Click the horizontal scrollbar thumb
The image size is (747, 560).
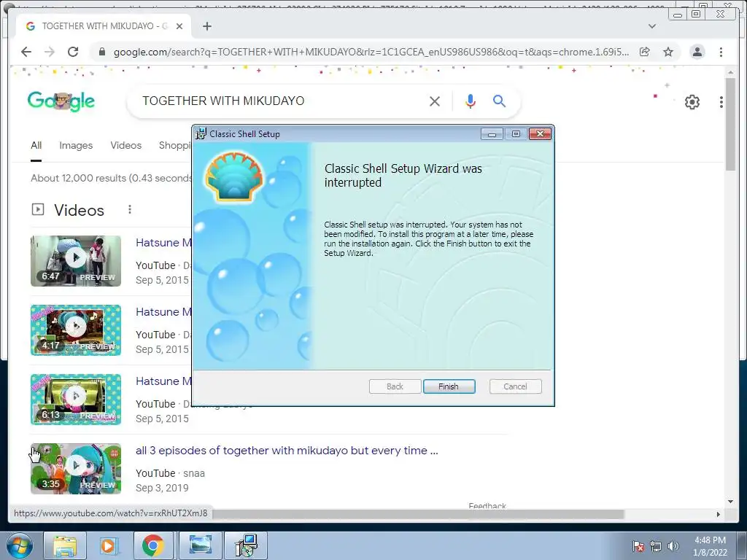[x=418, y=514]
